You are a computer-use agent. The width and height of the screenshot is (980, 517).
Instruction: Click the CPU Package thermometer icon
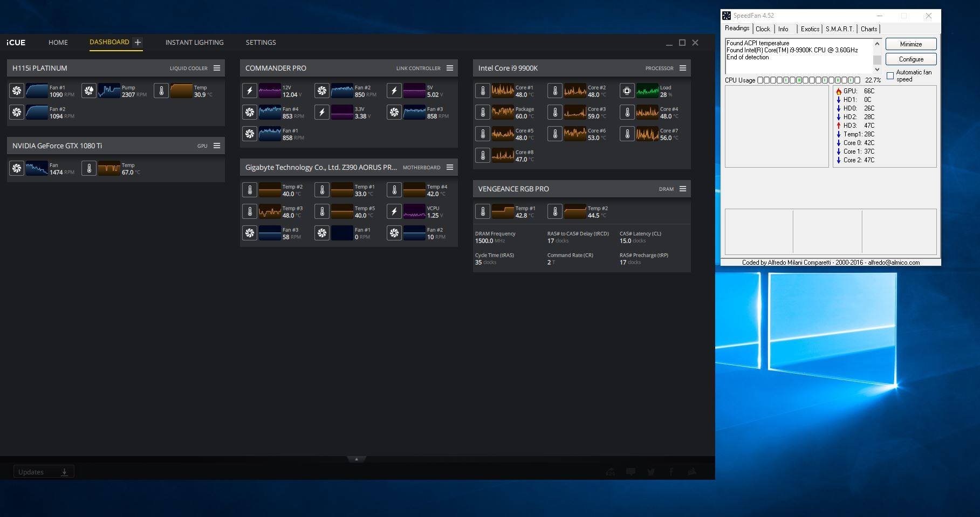point(483,112)
